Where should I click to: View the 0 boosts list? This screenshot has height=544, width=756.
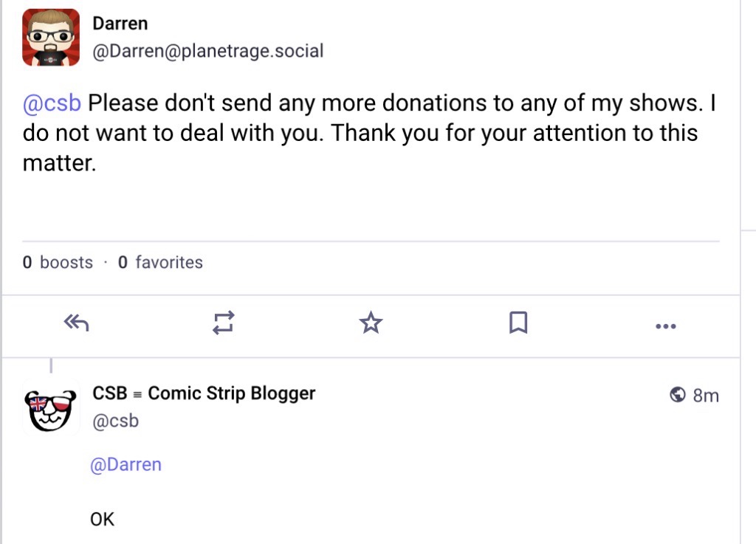coord(58,262)
